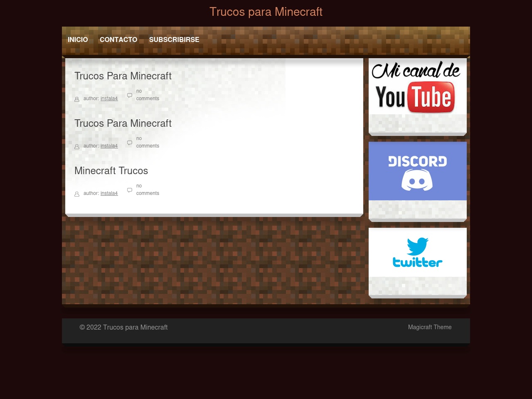Screen dimensions: 532x399
Task: Click the Twitter bird logo
Action: 417,246
